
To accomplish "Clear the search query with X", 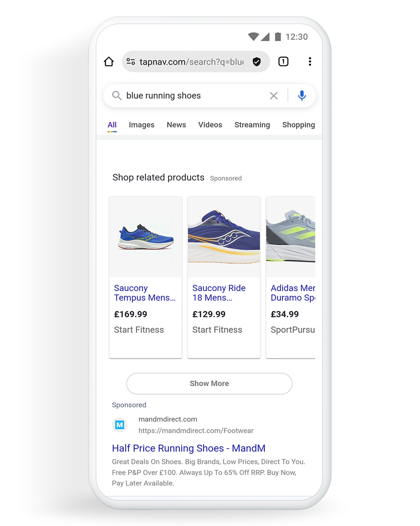I will coord(274,96).
